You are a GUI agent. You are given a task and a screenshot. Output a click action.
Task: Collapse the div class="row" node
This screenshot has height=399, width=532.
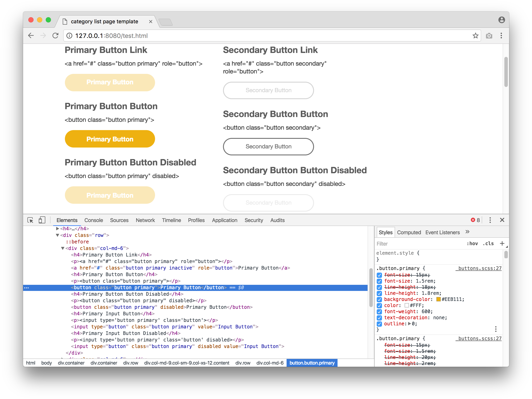pos(57,235)
